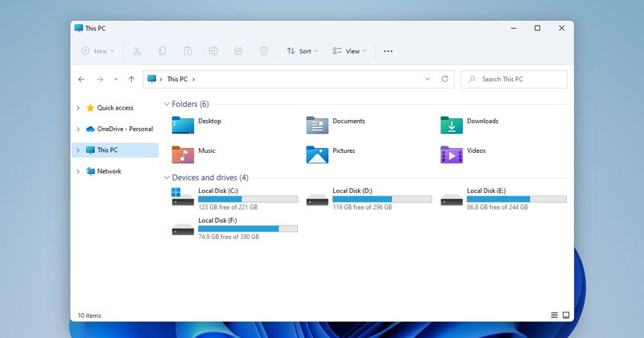Click the Rename icon in toolbar
This screenshot has width=644, height=338.
213,51
